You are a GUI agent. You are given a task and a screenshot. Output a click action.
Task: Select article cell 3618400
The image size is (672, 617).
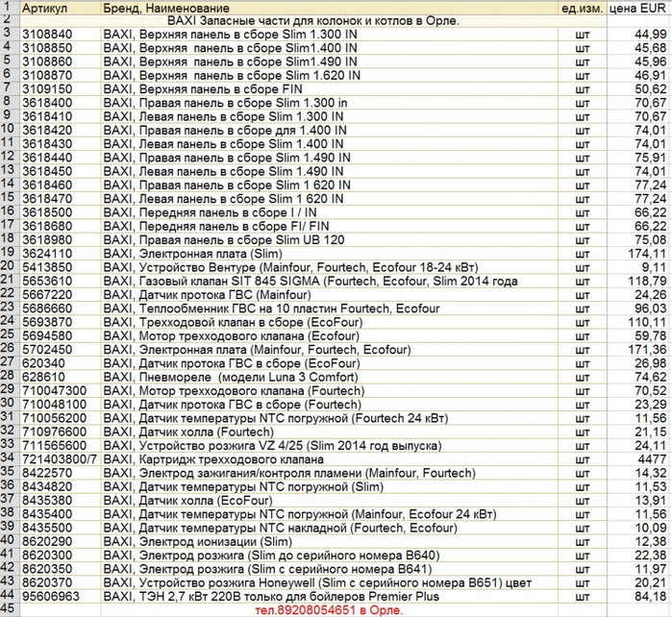[x=61, y=103]
